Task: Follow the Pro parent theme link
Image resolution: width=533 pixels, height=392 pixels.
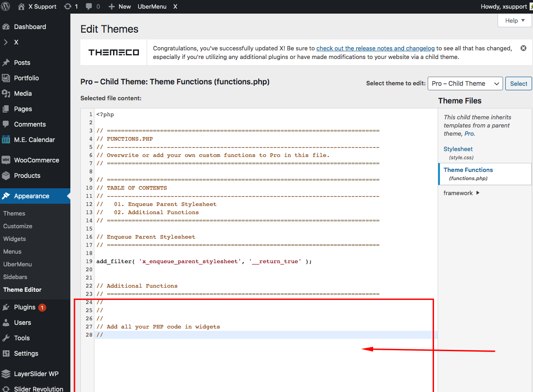Action: point(469,133)
